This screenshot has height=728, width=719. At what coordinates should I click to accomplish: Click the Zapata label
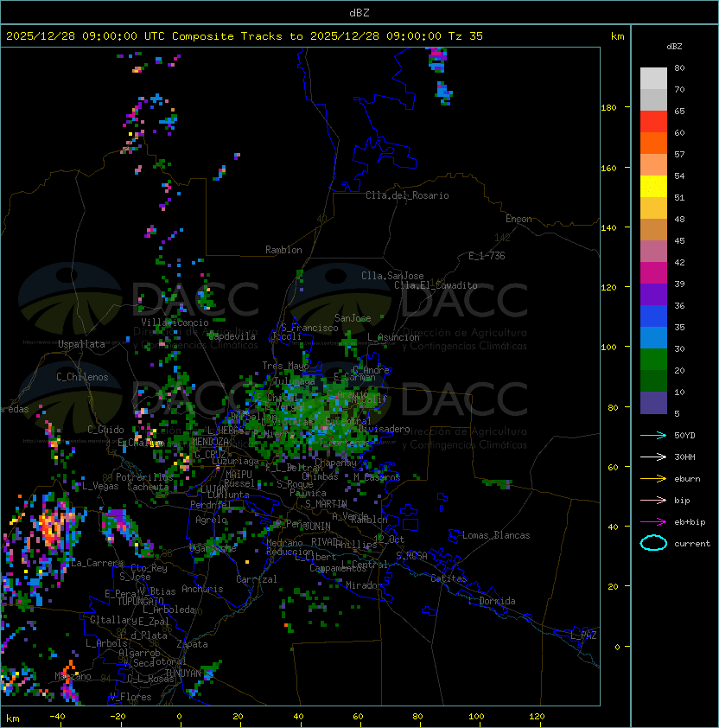point(192,644)
